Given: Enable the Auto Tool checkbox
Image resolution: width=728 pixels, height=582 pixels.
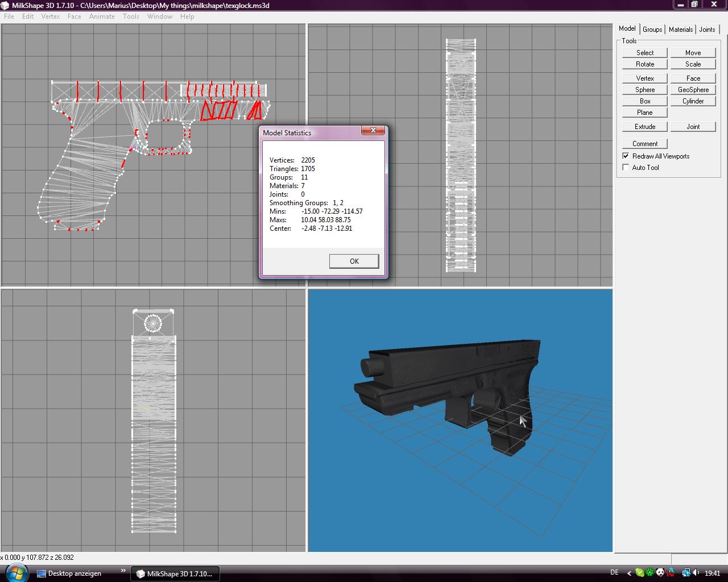Looking at the screenshot, I should 626,168.
